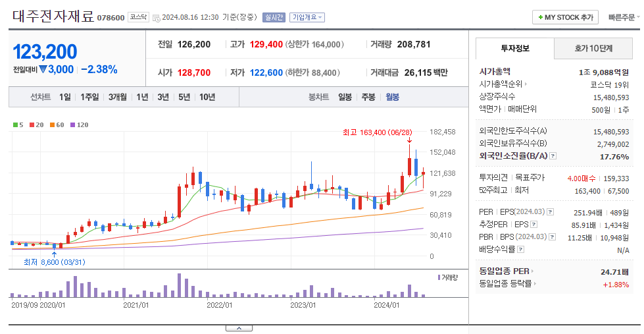Click the purple 거래량 volume legend
644x334 pixels.
coord(448,277)
